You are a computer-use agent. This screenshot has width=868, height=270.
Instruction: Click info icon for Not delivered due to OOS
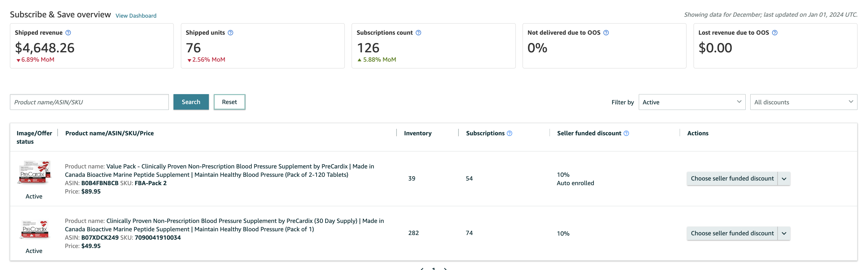[x=606, y=33]
